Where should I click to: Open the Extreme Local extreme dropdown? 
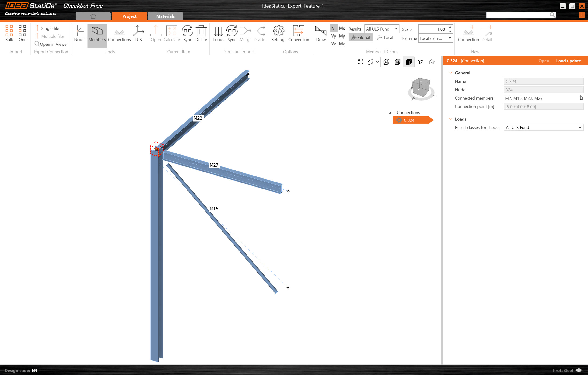pyautogui.click(x=435, y=38)
